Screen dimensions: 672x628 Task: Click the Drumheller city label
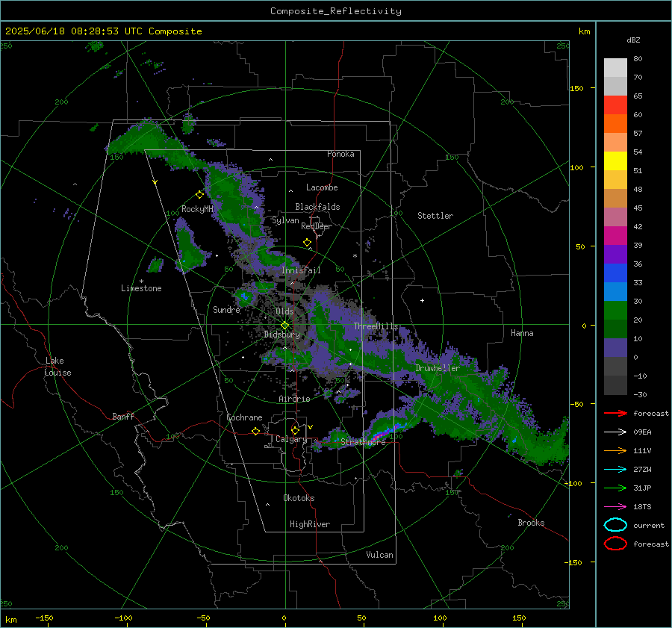click(x=438, y=368)
